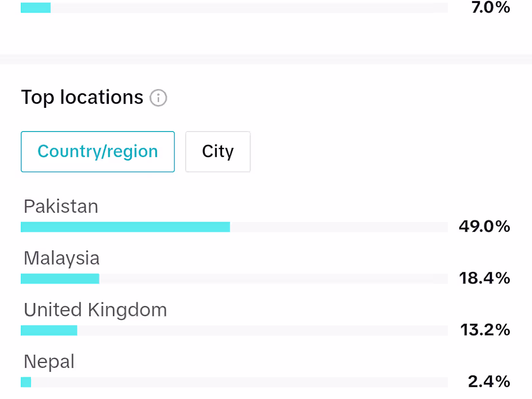Viewport: 532px width, 399px height.
Task: Select the Country/region tab
Action: tap(98, 151)
